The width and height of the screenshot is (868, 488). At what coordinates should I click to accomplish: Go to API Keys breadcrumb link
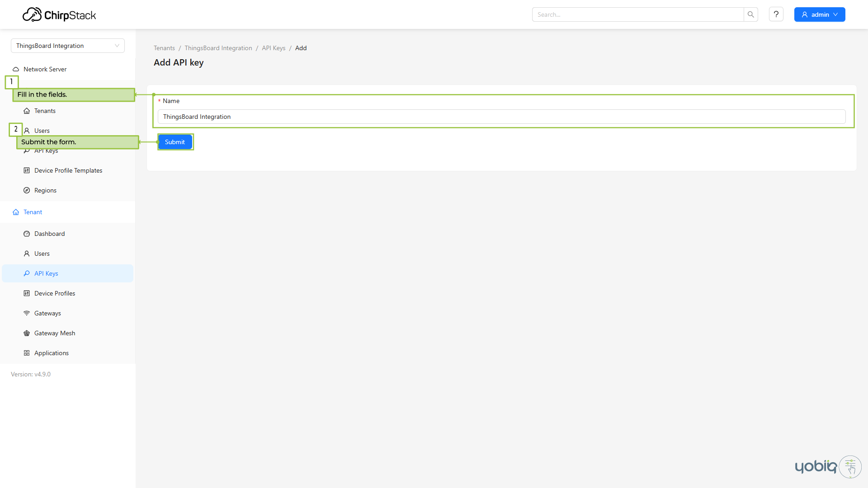tap(274, 48)
